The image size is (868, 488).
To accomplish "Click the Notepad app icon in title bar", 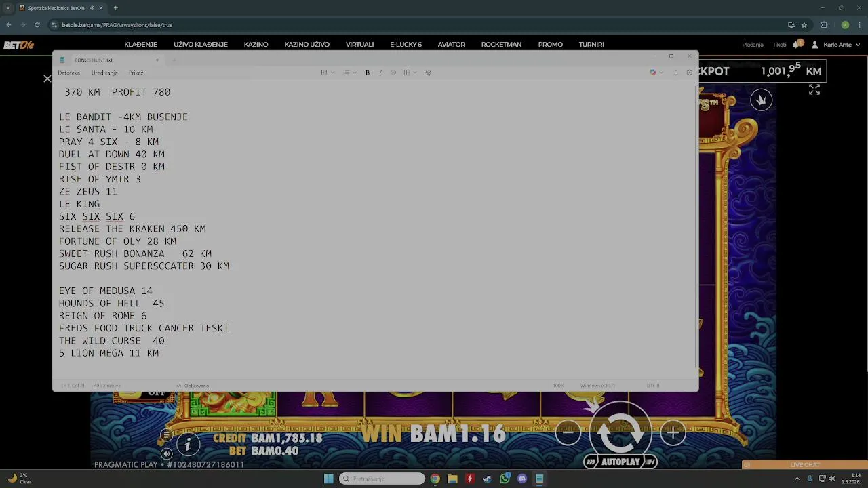I will coord(62,60).
